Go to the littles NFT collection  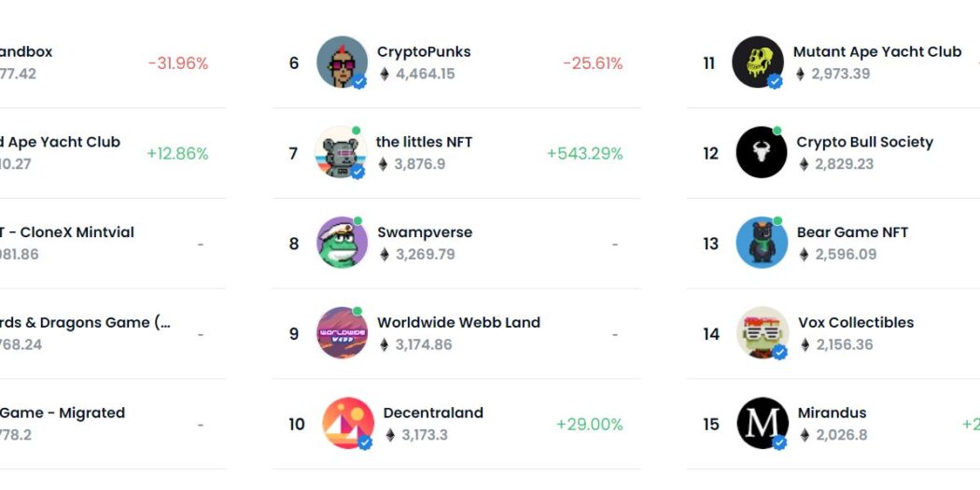[x=424, y=142]
